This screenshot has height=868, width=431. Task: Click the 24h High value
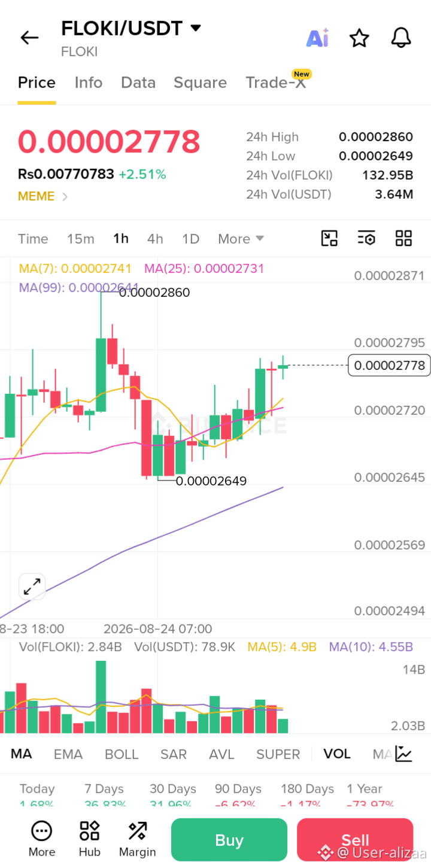tap(376, 137)
